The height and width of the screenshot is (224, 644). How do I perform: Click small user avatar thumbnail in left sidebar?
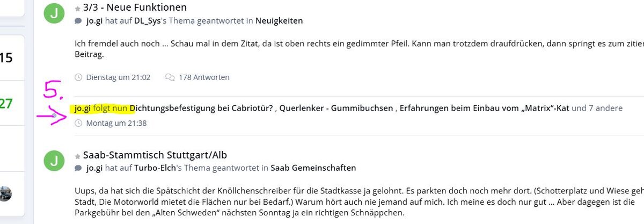point(7,193)
